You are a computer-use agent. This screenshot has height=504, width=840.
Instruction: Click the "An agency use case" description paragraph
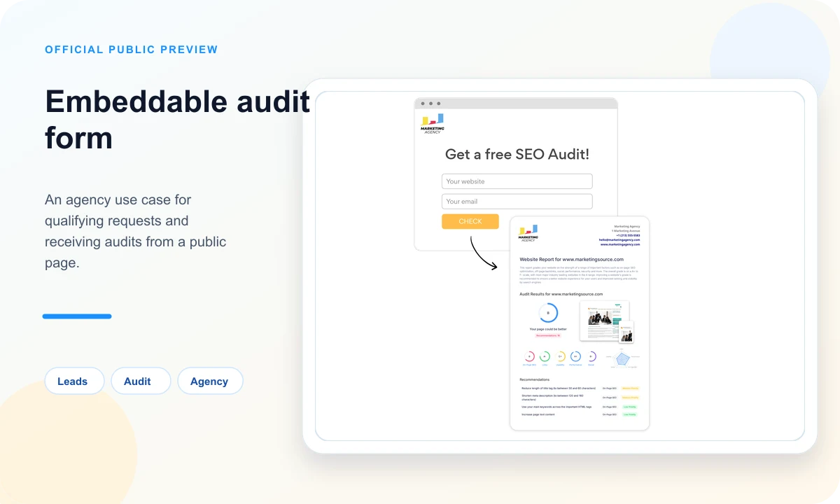click(x=136, y=231)
